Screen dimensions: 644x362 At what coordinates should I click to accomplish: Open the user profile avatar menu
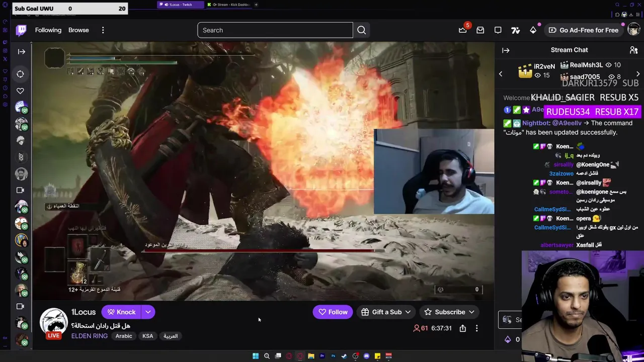pyautogui.click(x=633, y=30)
